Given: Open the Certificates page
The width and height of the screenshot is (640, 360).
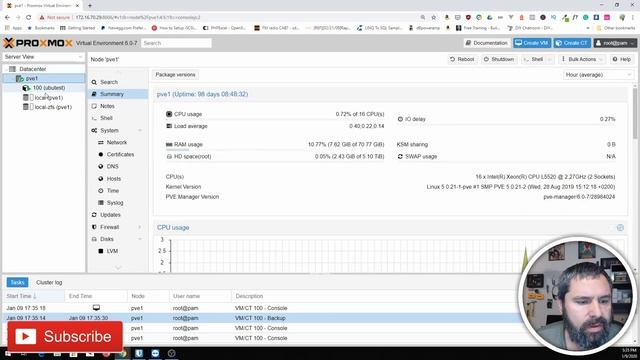Looking at the screenshot, I should [x=120, y=154].
